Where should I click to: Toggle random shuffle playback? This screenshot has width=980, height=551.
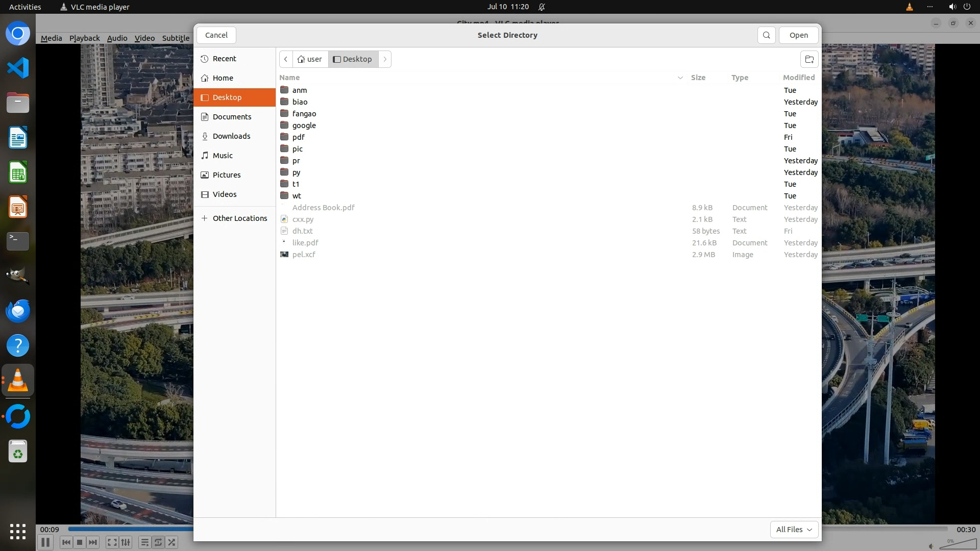point(172,542)
